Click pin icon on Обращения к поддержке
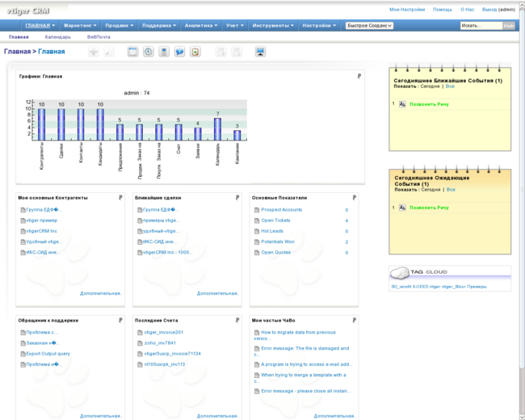Viewport: 525px width, 420px height. [x=120, y=320]
